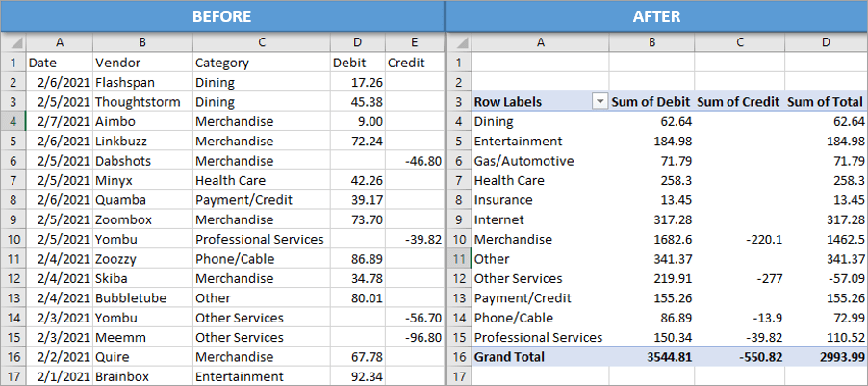The image size is (868, 386).
Task: Select the Grand Total value 2993.99
Action: 825,357
